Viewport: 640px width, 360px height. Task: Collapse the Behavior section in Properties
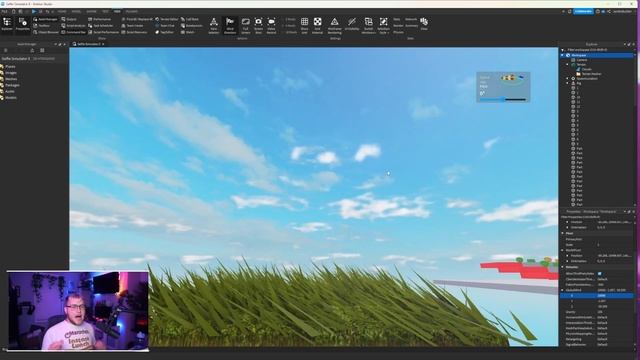coord(563,267)
